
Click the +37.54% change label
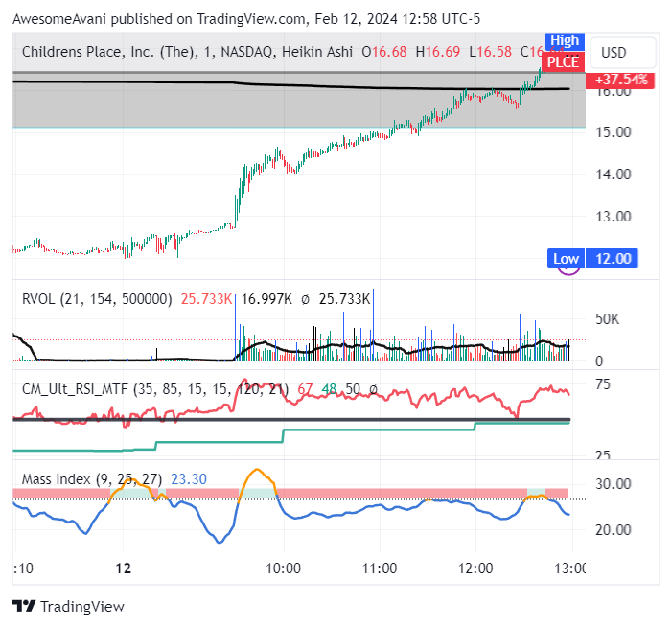pyautogui.click(x=620, y=80)
